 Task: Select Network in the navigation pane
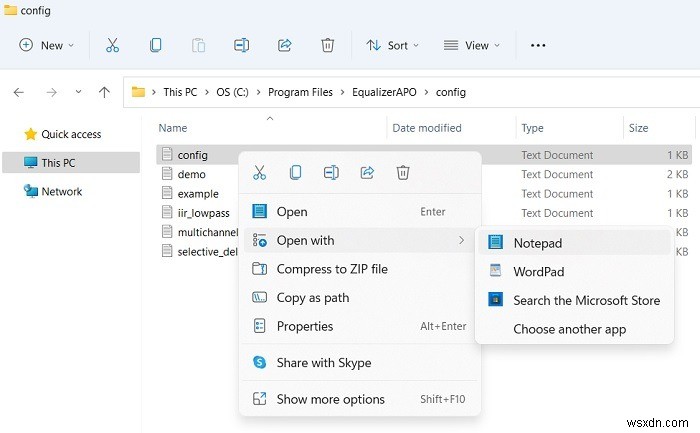(x=61, y=191)
